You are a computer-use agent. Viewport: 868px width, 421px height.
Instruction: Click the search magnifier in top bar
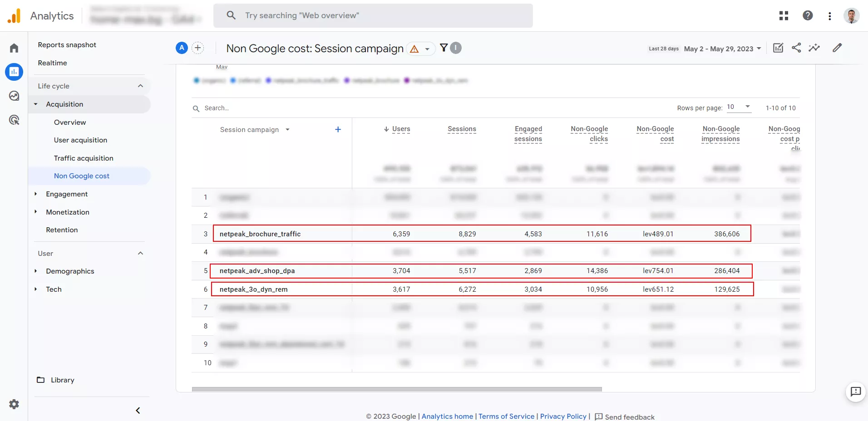231,15
